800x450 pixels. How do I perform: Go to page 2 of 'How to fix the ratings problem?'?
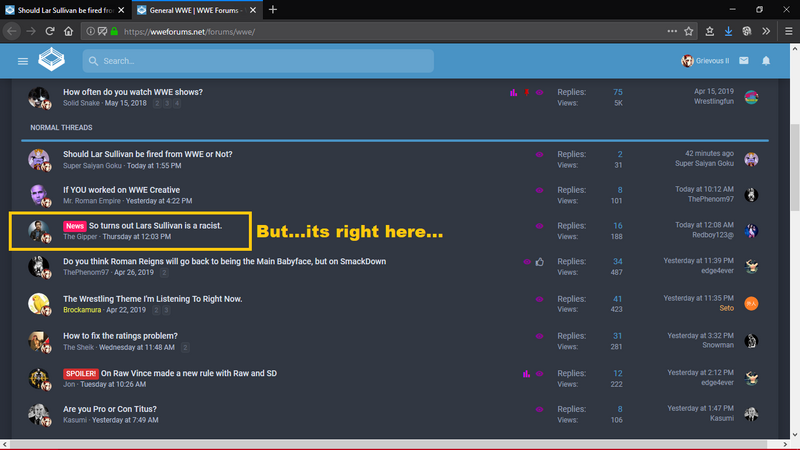pos(185,347)
